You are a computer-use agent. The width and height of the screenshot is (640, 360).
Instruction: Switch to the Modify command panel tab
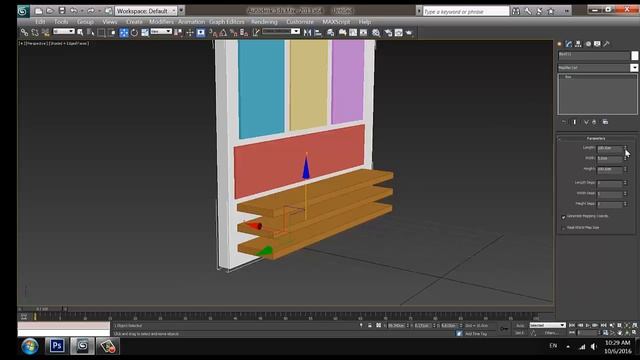tap(569, 44)
